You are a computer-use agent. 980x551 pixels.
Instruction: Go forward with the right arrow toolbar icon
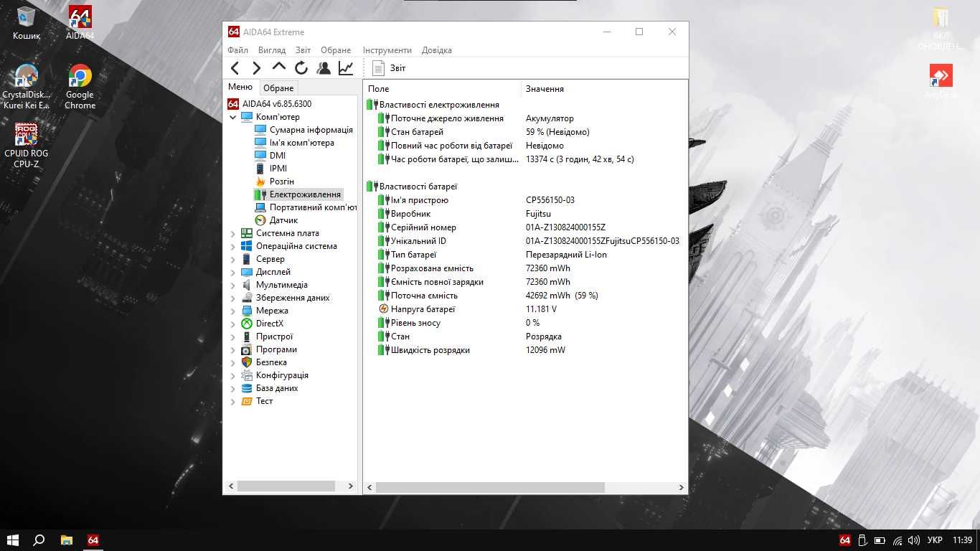[x=257, y=68]
